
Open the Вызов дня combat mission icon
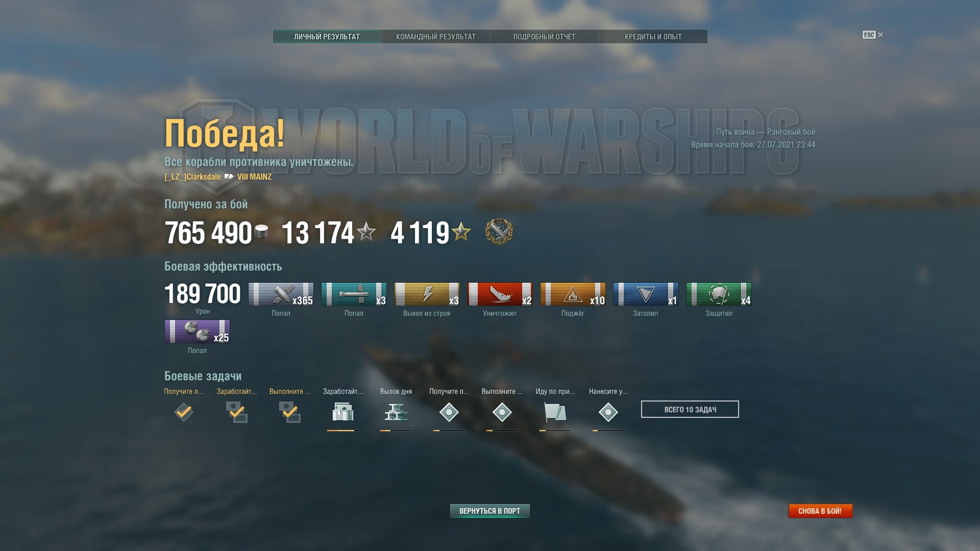[x=396, y=412]
